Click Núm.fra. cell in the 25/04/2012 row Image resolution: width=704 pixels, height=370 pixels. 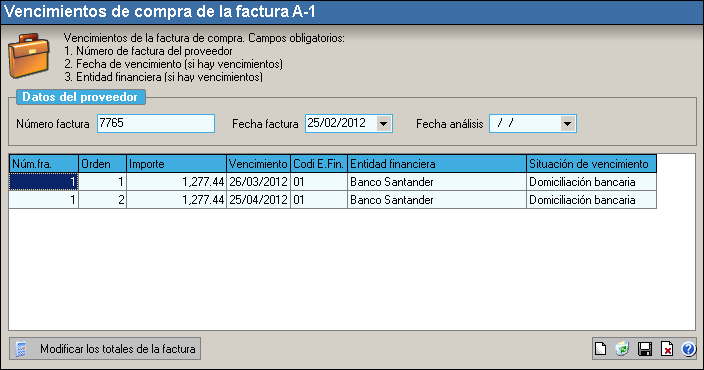44,200
